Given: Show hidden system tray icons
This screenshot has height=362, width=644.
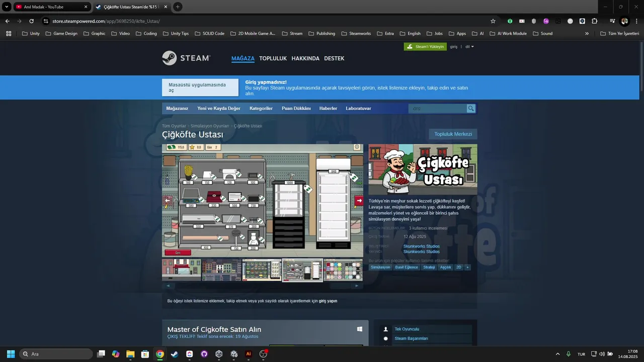Looking at the screenshot, I should click(557, 354).
